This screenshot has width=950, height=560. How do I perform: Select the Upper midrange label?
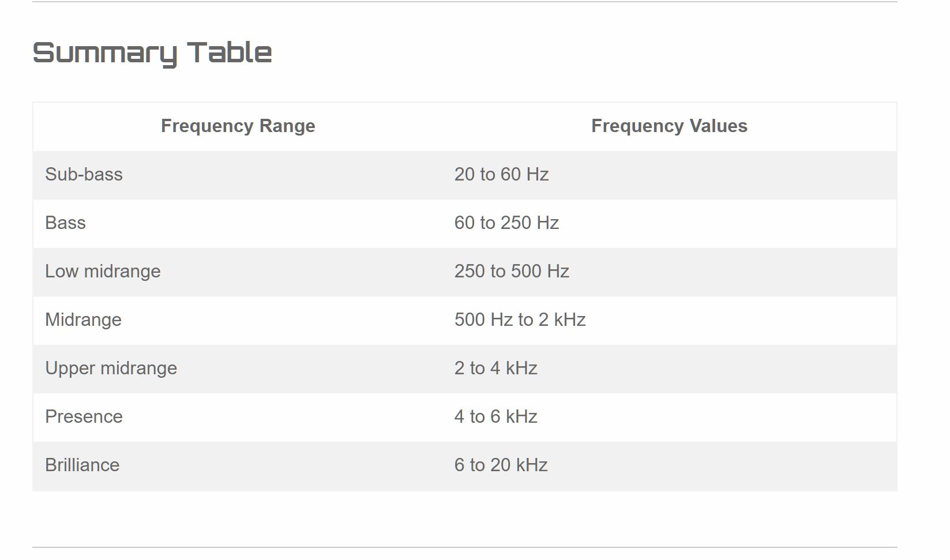point(111,368)
